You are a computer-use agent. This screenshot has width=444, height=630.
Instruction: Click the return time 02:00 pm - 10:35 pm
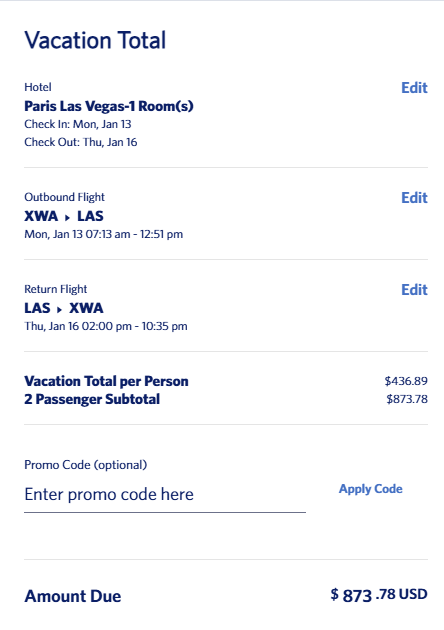pos(135,326)
